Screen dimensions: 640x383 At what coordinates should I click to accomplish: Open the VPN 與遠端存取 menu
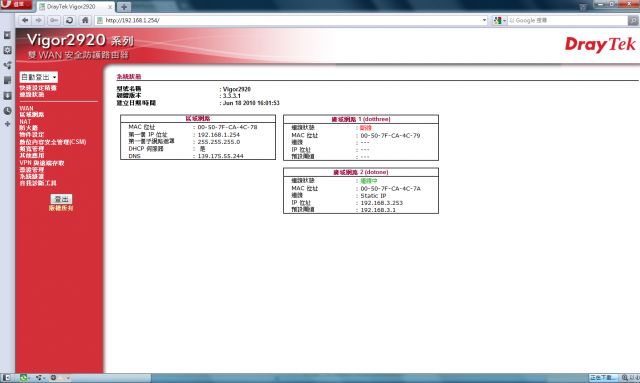pos(42,163)
